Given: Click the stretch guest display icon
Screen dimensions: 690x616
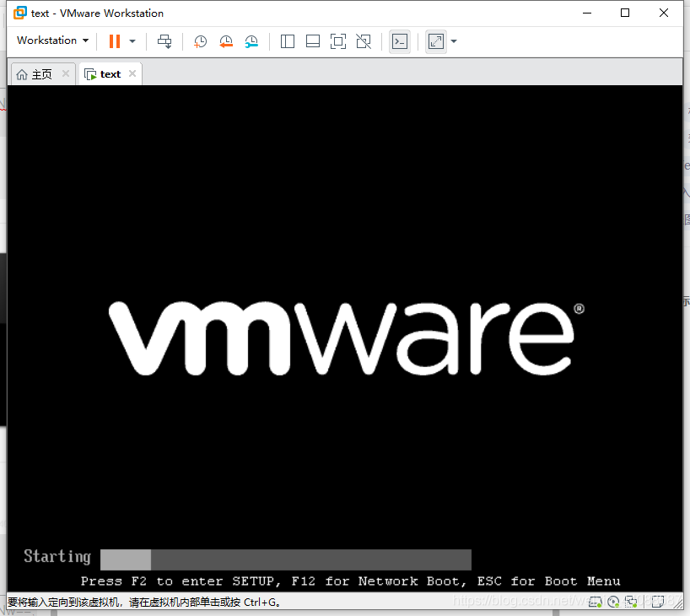Looking at the screenshot, I should [435, 41].
